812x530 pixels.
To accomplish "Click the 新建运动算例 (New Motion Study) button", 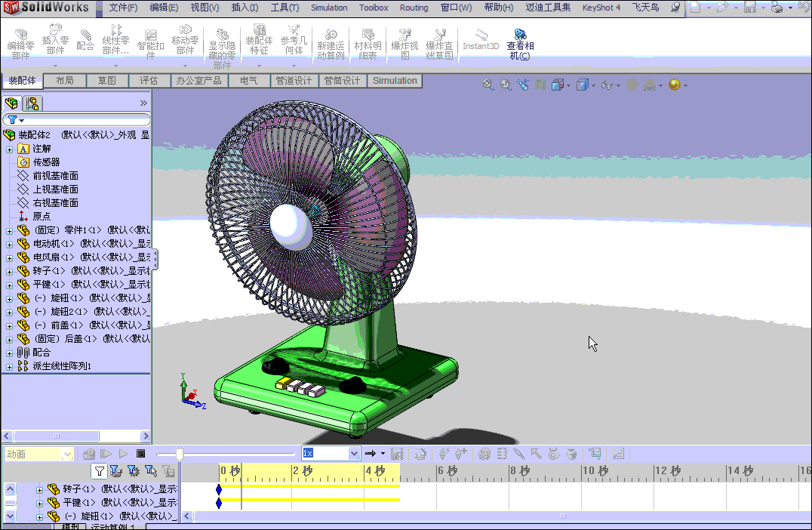I will [x=330, y=42].
